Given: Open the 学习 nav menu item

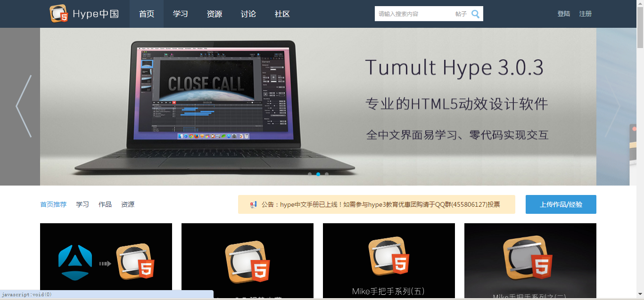Looking at the screenshot, I should 181,14.
